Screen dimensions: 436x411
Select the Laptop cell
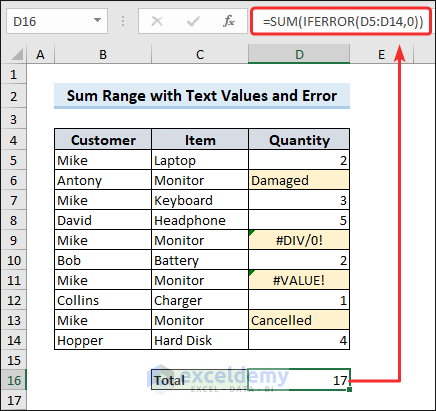[x=200, y=160]
